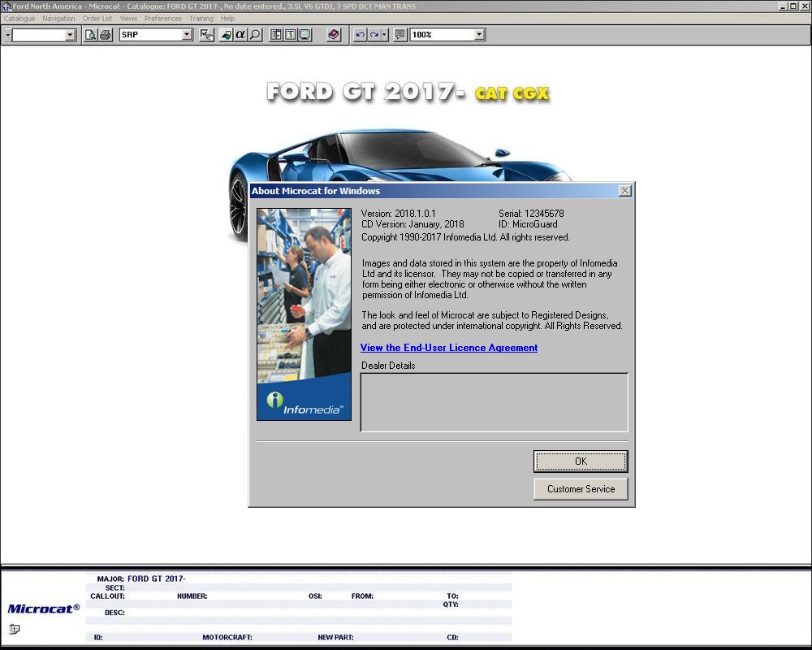
Task: Click the 'CD Version: January, 2018' text
Action: click(x=412, y=224)
